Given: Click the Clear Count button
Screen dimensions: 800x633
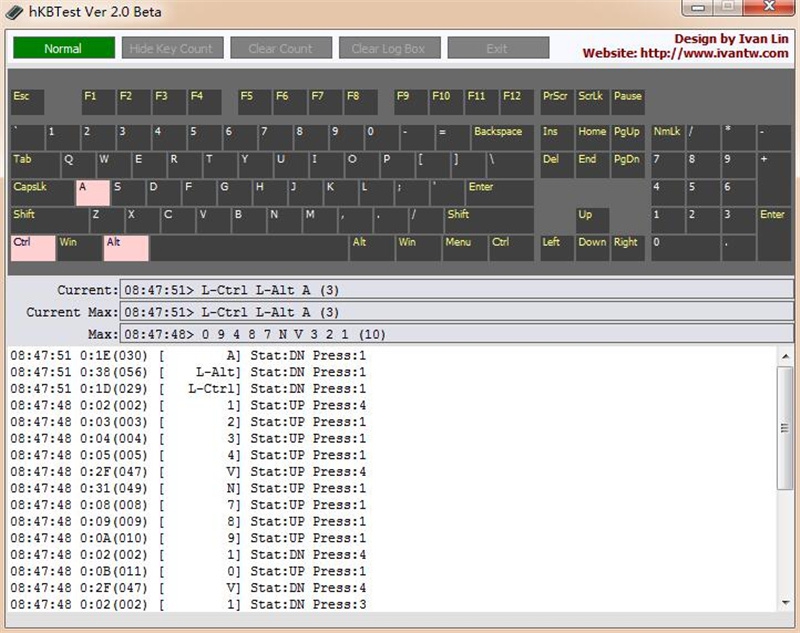Looking at the screenshot, I should (x=281, y=48).
